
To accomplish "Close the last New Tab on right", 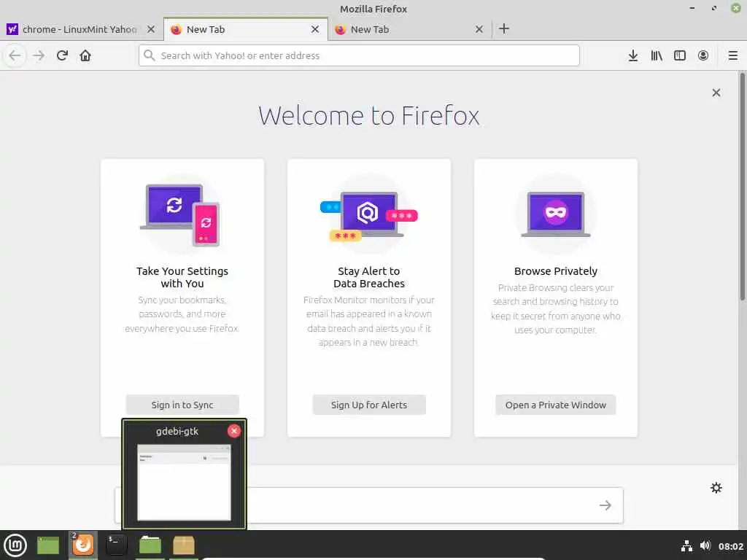I will (x=479, y=29).
